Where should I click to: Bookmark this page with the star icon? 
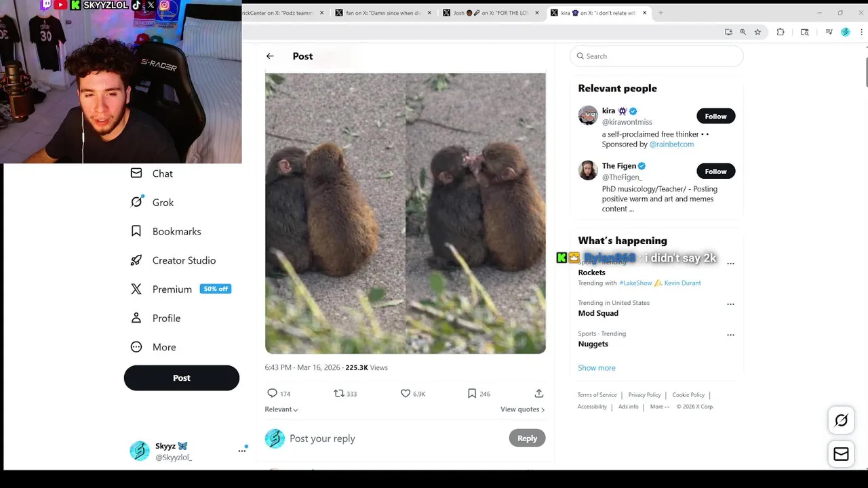pos(757,32)
